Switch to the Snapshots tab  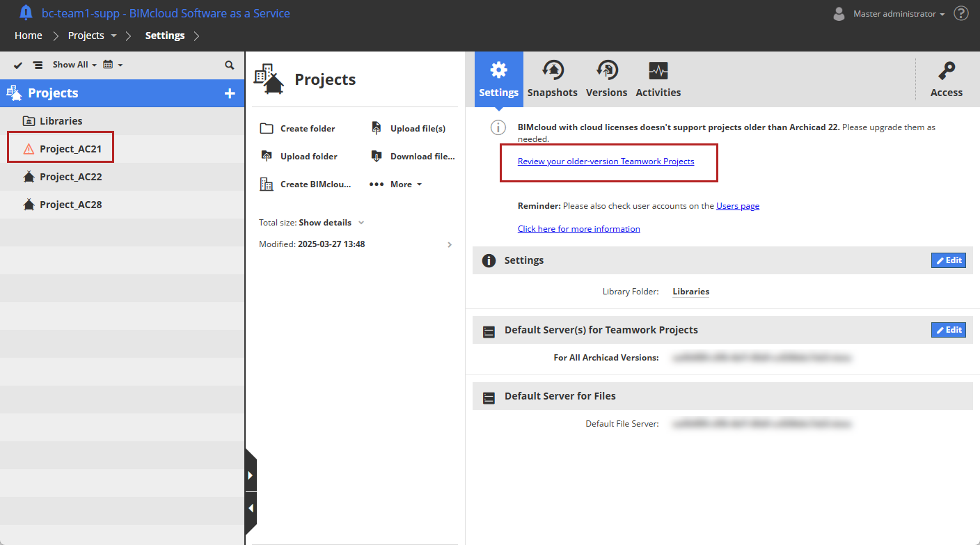(553, 79)
